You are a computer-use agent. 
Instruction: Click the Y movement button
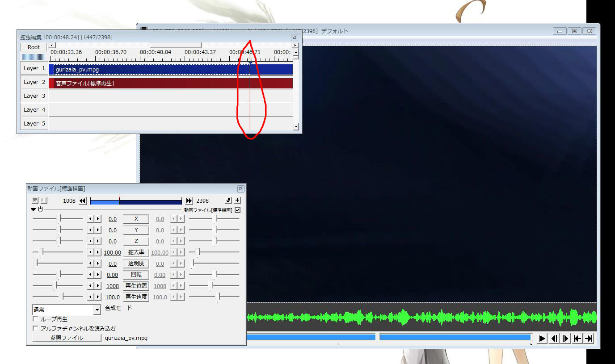click(136, 230)
